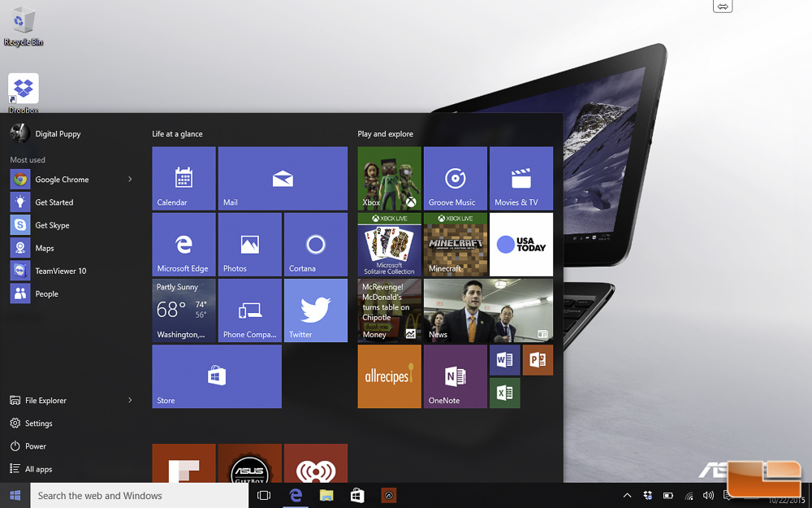Open the Money tile with McDonald's headline
This screenshot has width=812, height=508.
click(x=390, y=310)
